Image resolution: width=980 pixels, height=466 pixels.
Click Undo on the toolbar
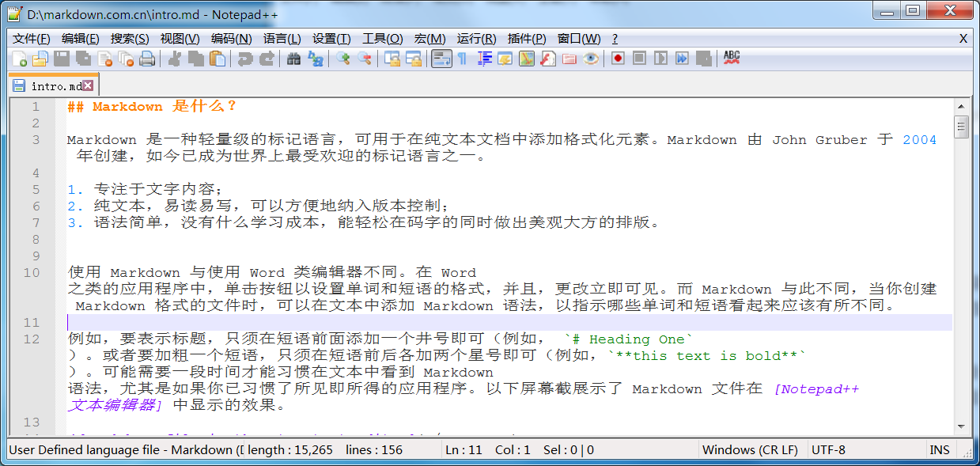tap(245, 59)
